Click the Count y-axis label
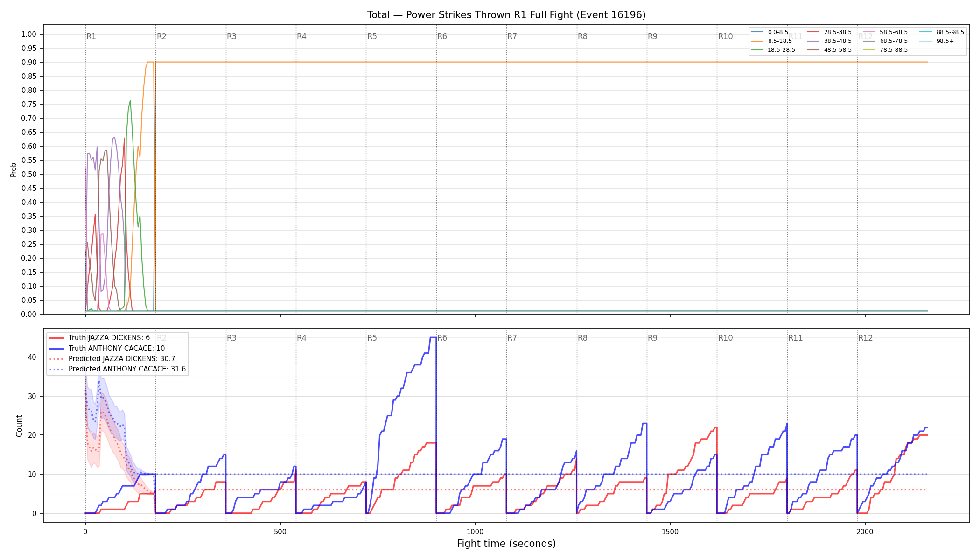 [x=19, y=426]
